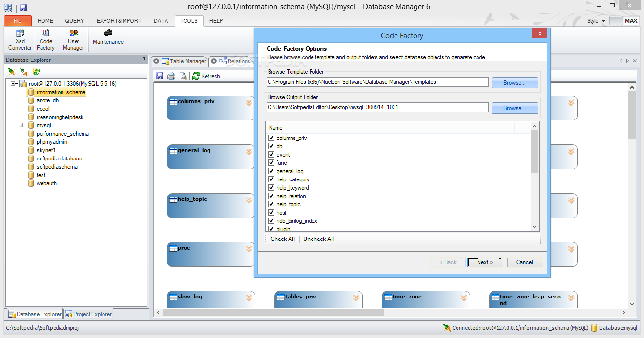Open the EXPORT&IMPORT ribbon tab

[119, 21]
